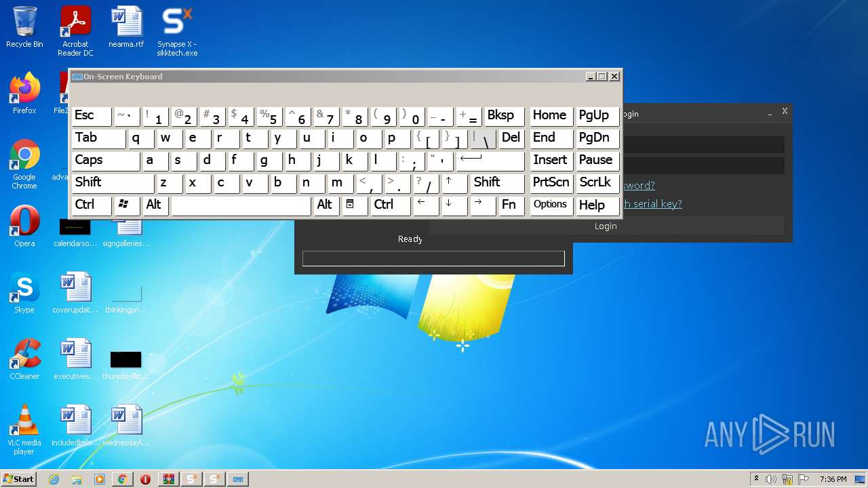The width and height of the screenshot is (868, 488).
Task: Click Options key on keyboard
Action: tap(551, 205)
